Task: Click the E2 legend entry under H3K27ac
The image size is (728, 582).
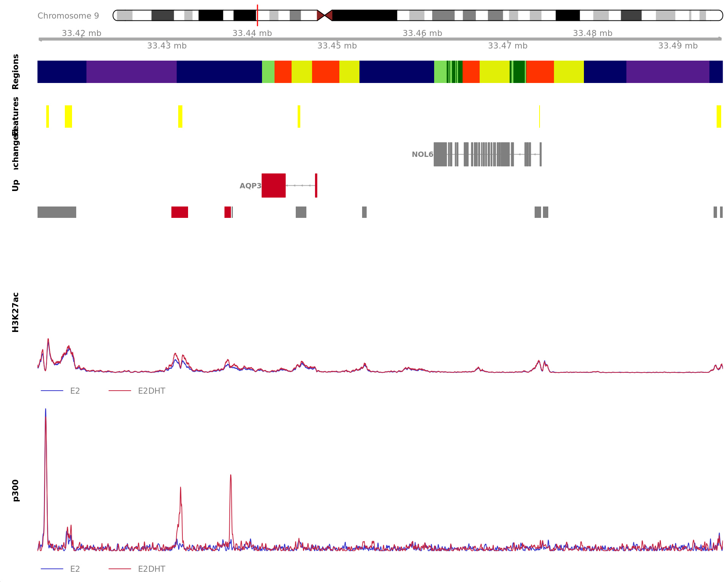Action: click(61, 391)
